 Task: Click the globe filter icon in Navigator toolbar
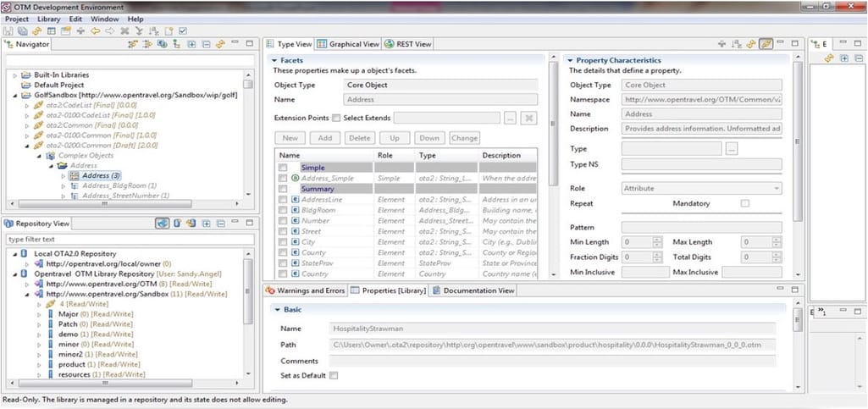163,44
